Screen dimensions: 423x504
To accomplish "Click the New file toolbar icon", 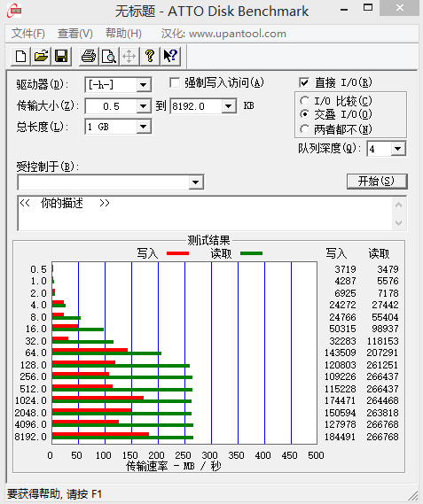I will click(x=21, y=57).
